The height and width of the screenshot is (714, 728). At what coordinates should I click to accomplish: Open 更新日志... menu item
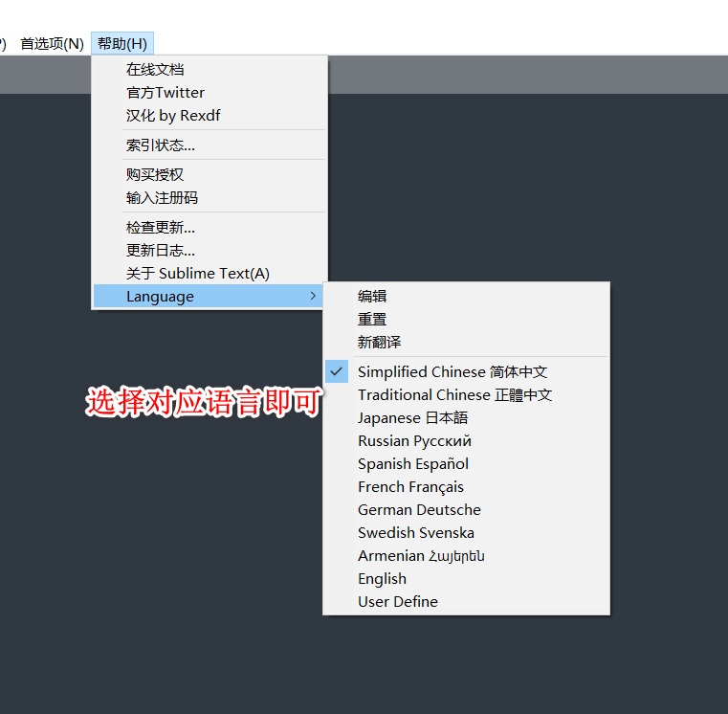coord(210,251)
